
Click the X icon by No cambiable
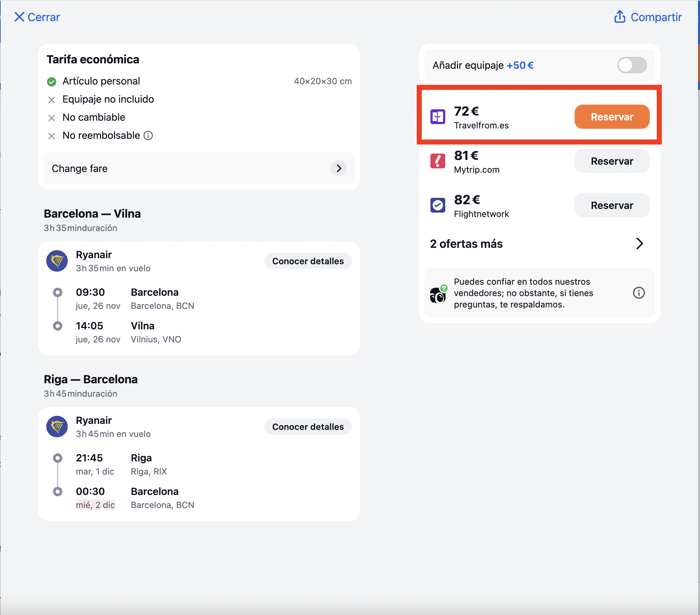click(51, 118)
